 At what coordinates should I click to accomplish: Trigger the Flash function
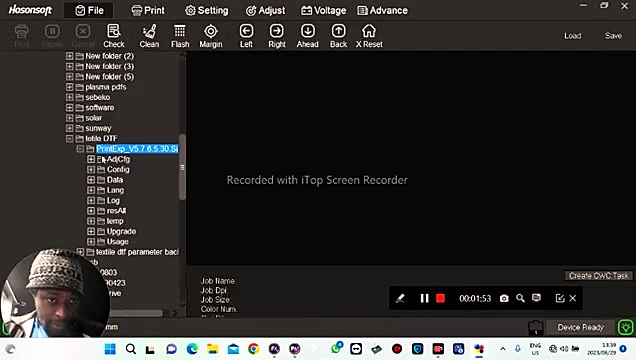[180, 36]
